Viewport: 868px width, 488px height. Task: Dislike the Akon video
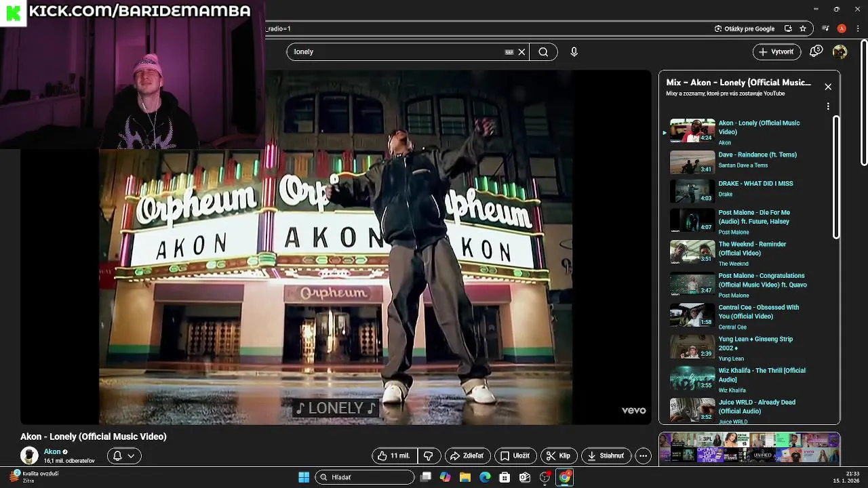tap(428, 456)
